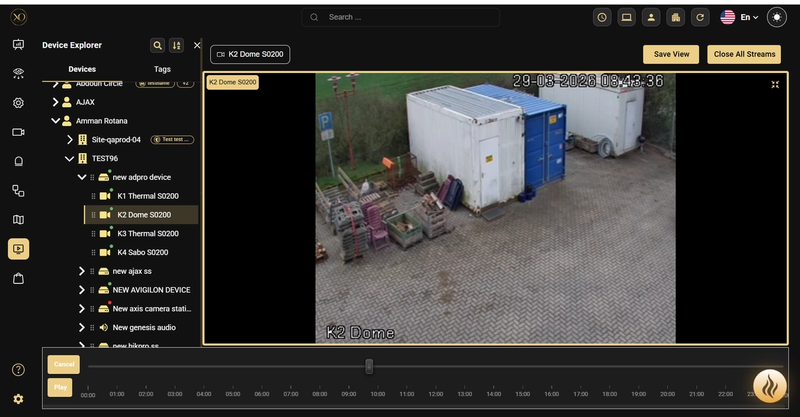The width and height of the screenshot is (800, 417).
Task: Collapse the new adpro device node
Action: tap(82, 177)
